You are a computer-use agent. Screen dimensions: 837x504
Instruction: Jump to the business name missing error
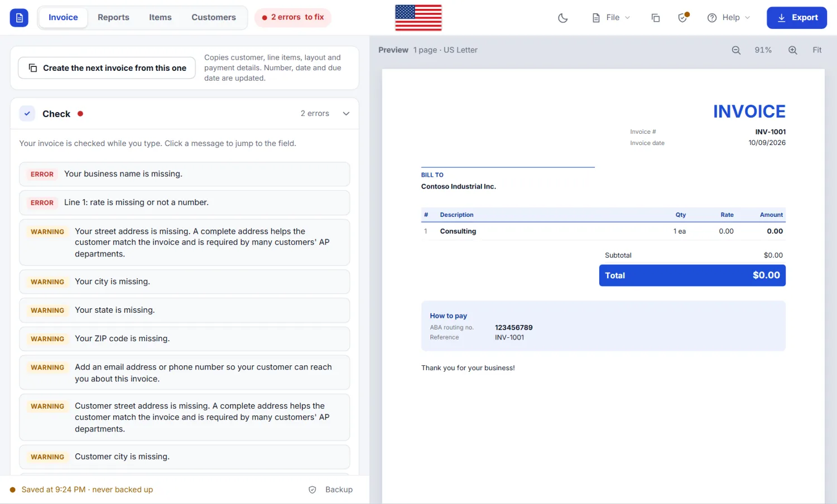coord(185,174)
